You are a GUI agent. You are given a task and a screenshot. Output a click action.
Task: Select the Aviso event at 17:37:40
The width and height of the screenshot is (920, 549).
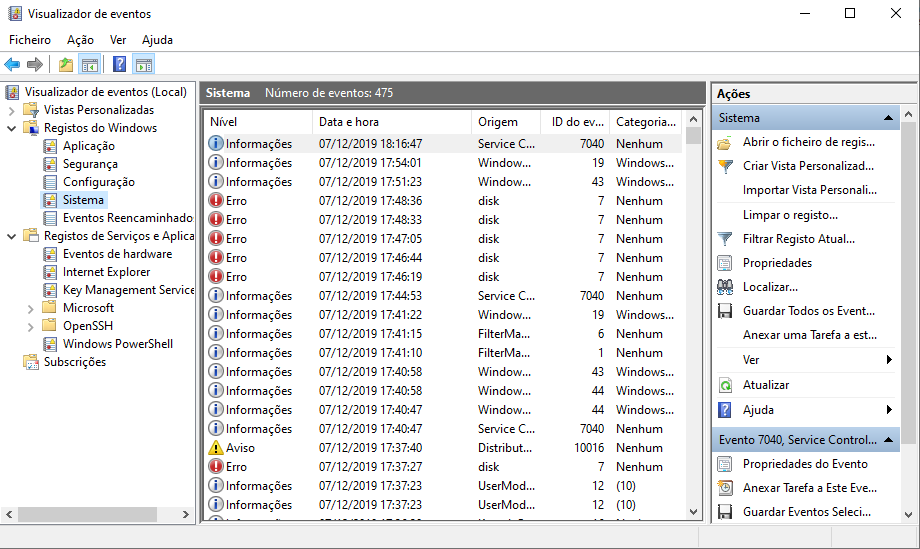pos(444,448)
